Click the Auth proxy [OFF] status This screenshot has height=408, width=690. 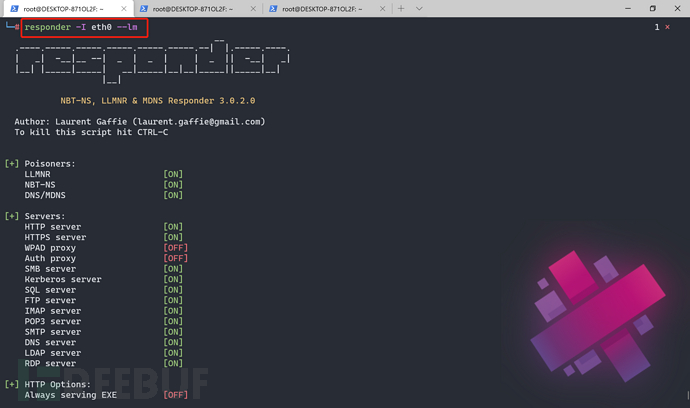(x=175, y=258)
